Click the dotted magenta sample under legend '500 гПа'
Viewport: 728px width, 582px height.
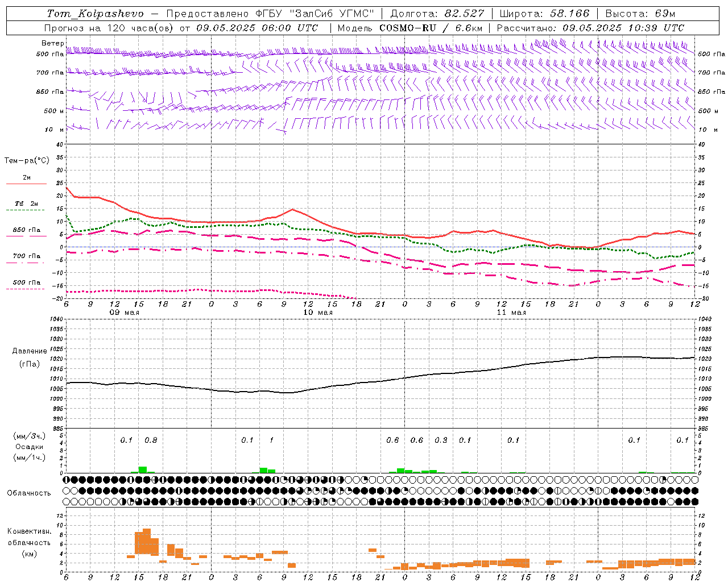26,289
